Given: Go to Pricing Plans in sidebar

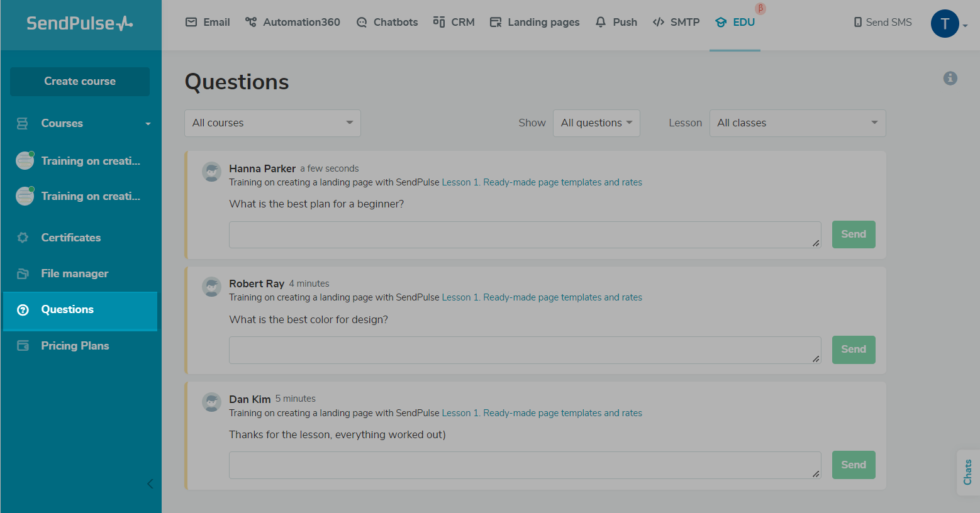Looking at the screenshot, I should tap(75, 346).
